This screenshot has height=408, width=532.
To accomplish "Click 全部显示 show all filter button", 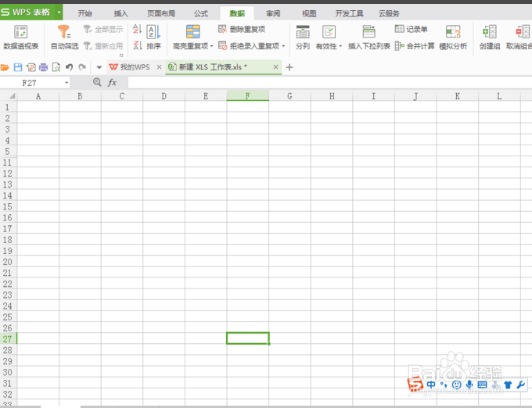I will tap(103, 30).
